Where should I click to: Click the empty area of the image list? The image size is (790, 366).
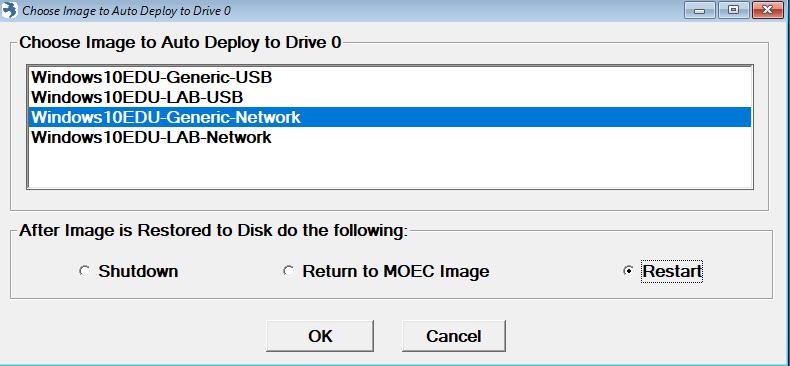388,167
